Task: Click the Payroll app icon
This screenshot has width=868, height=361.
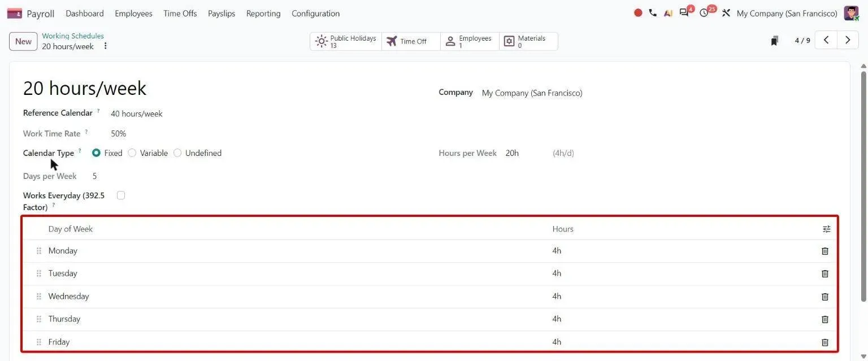Action: pos(15,13)
